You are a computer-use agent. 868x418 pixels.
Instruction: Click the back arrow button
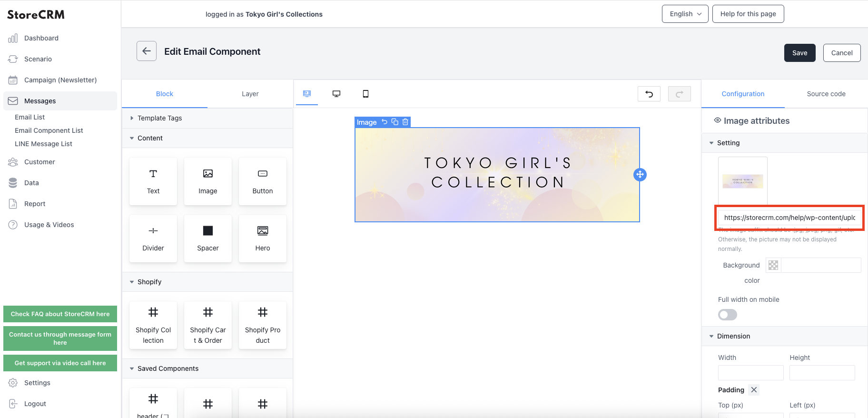tap(147, 51)
